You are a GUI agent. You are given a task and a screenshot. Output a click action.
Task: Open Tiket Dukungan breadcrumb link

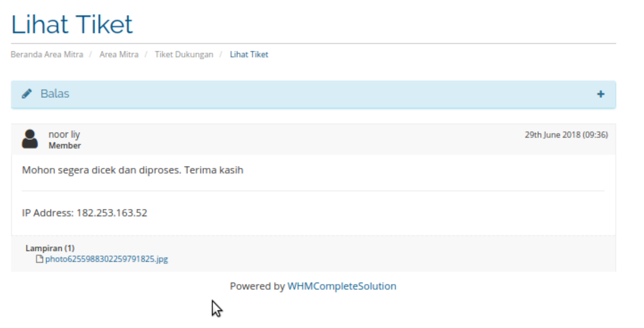(184, 54)
